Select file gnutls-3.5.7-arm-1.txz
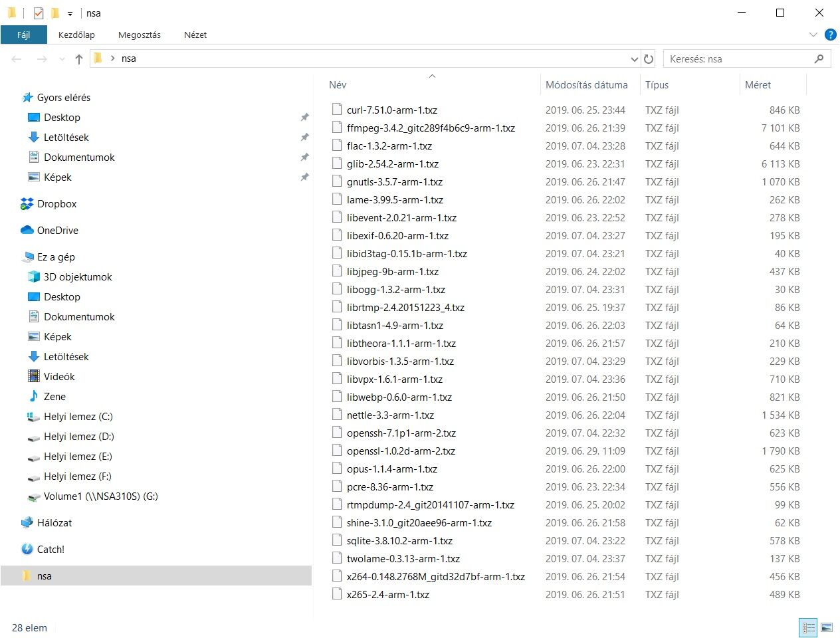This screenshot has height=638, width=840. pos(394,182)
